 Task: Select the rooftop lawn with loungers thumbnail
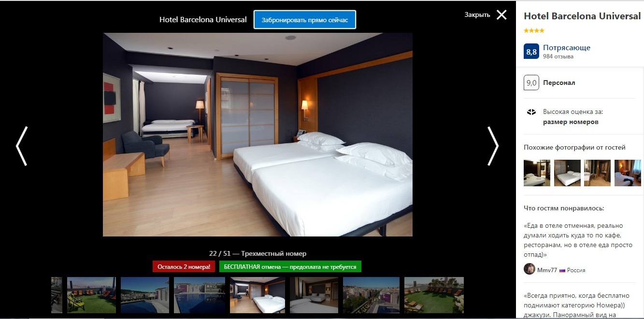click(x=91, y=295)
